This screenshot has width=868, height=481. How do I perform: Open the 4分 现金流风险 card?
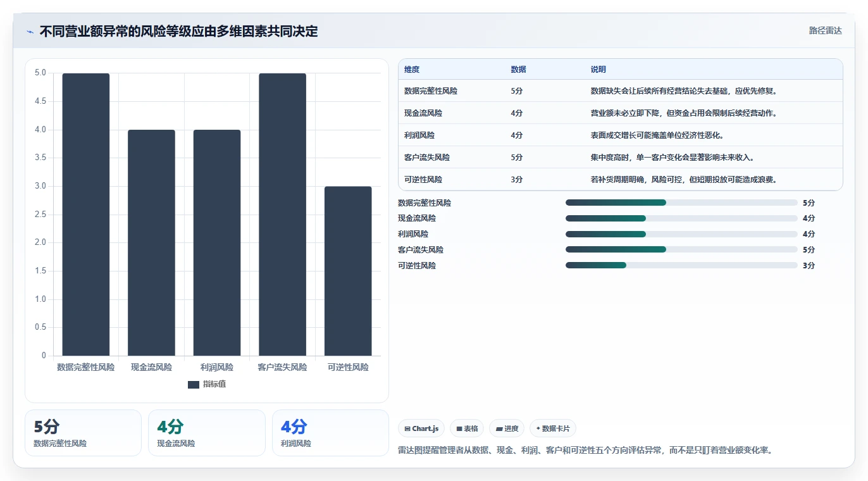207,433
